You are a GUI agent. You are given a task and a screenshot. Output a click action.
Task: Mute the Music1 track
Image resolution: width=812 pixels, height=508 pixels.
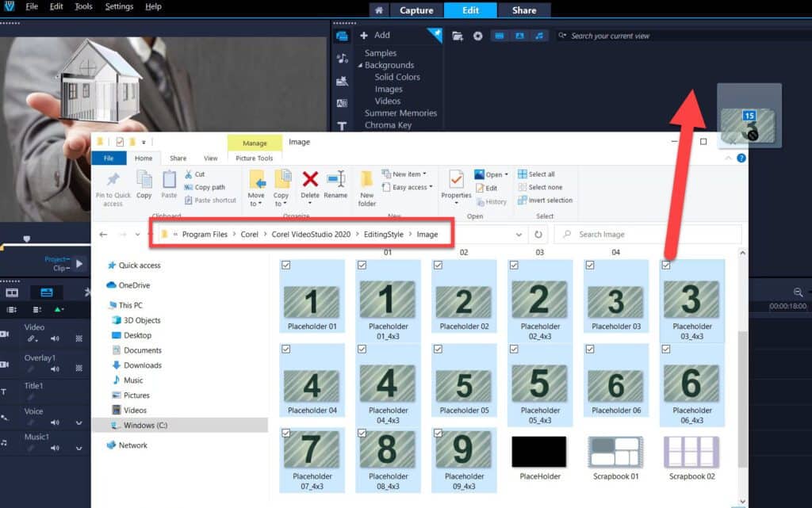[55, 448]
